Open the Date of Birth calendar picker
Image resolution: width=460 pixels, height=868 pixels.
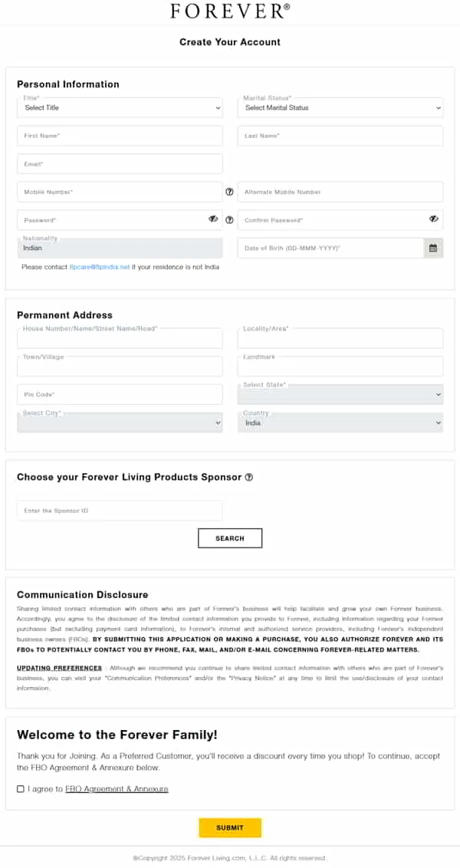coord(433,248)
